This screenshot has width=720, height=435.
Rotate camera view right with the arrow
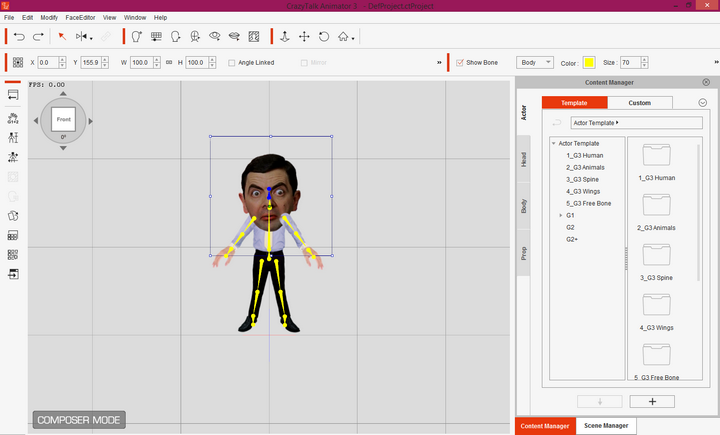coord(90,121)
